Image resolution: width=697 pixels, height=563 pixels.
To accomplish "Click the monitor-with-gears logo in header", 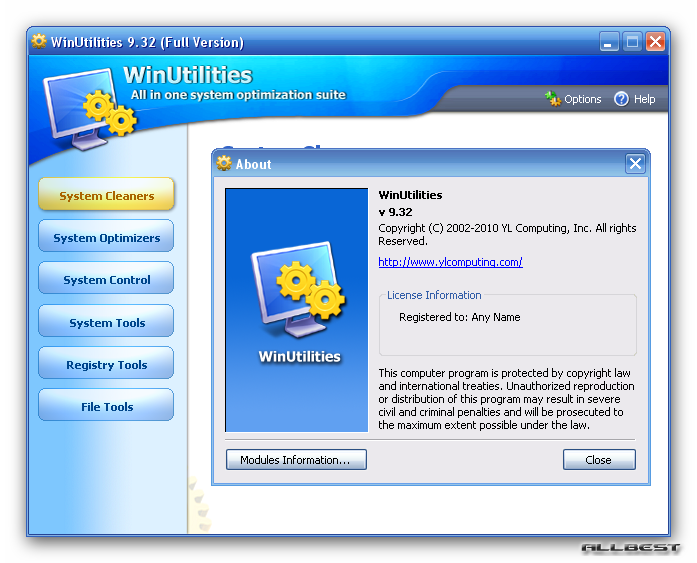I will [x=90, y=108].
